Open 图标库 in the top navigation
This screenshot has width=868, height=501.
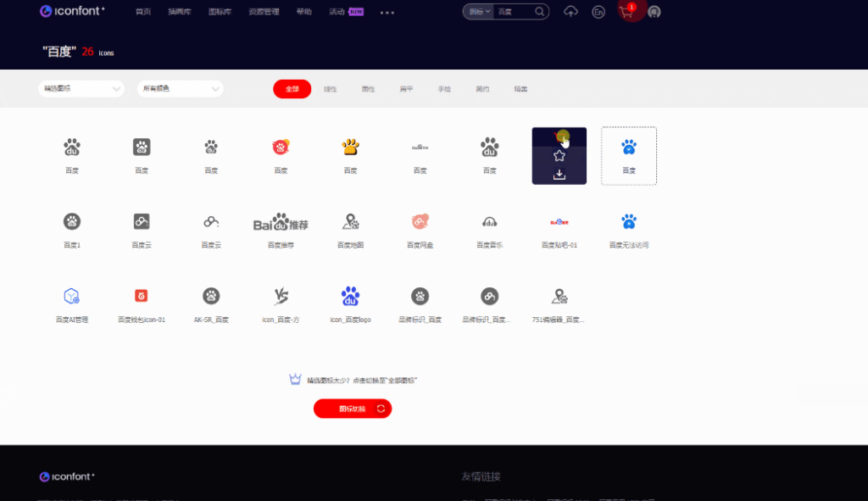click(220, 12)
